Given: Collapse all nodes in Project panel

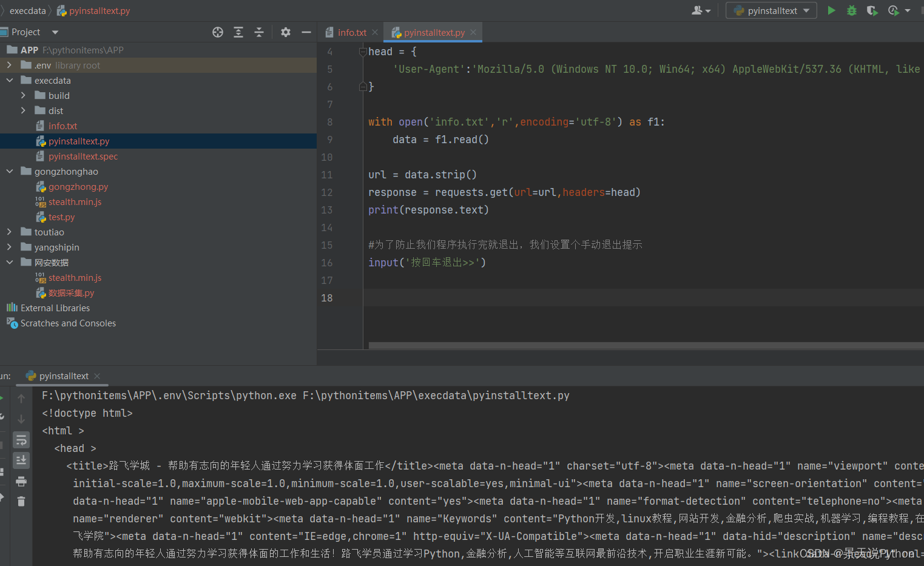Looking at the screenshot, I should [259, 32].
